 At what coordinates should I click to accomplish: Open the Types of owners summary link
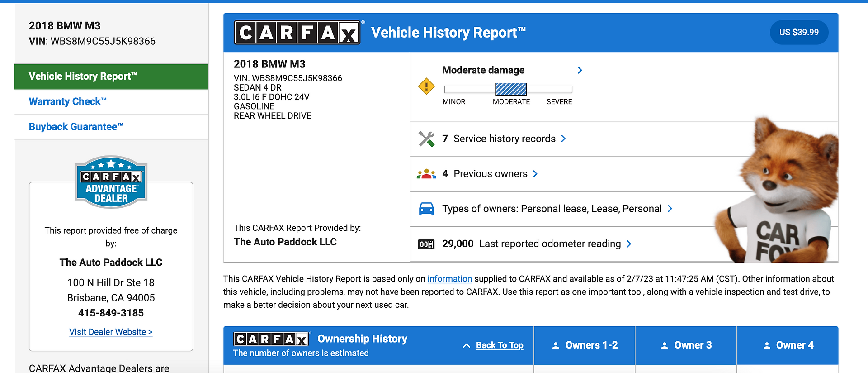552,209
